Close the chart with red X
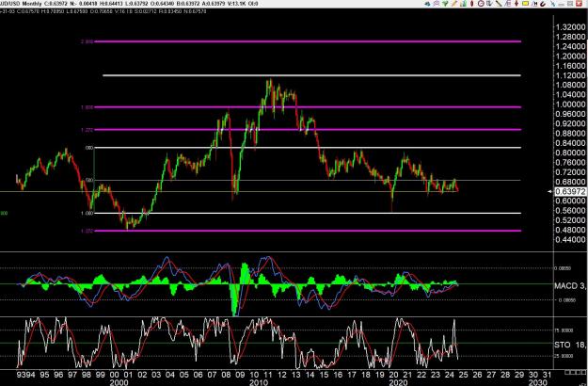 point(579,4)
